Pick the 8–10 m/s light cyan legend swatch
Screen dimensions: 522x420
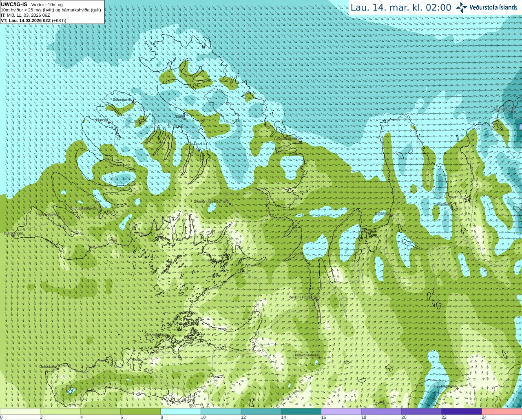click(x=181, y=411)
